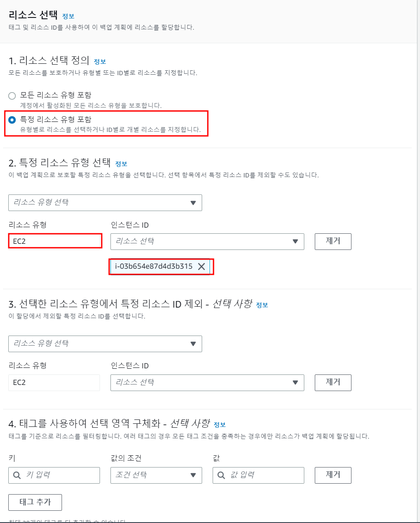Screen dimensions: 420x523
Task: Select 특정 리소스 유형 포함 radio option
Action: [12, 120]
